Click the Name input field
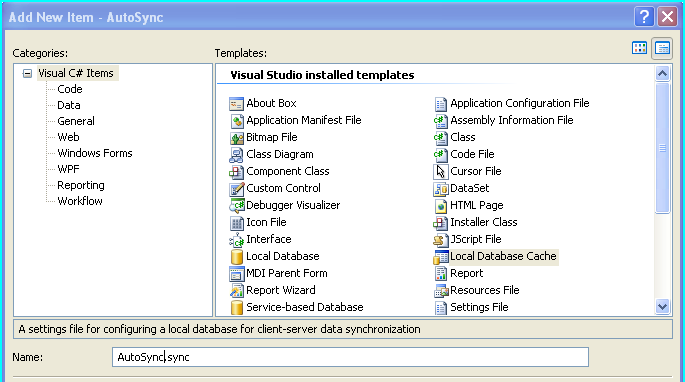The height and width of the screenshot is (382, 685). coord(350,357)
